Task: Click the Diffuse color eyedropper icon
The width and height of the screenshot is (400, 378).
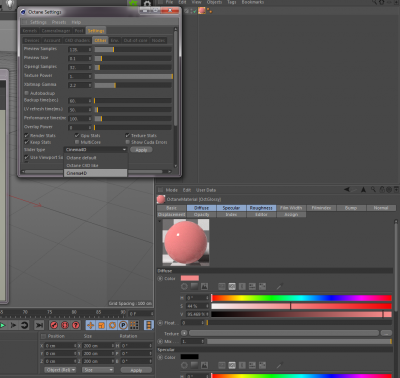Action: 280,286
